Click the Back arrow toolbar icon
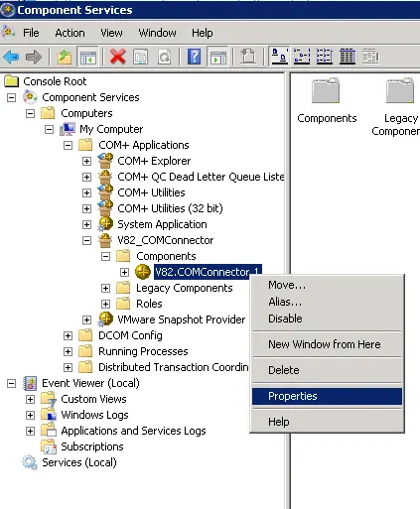 tap(11, 57)
